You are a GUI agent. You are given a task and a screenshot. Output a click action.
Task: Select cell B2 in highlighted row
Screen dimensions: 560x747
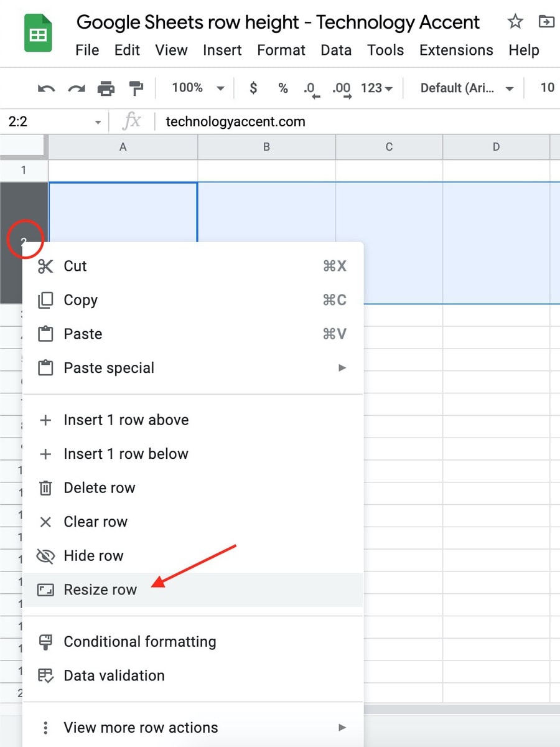(x=267, y=212)
